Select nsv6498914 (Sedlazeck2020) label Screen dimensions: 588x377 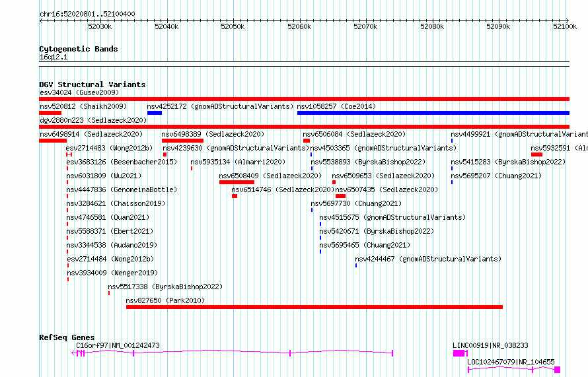pos(91,134)
